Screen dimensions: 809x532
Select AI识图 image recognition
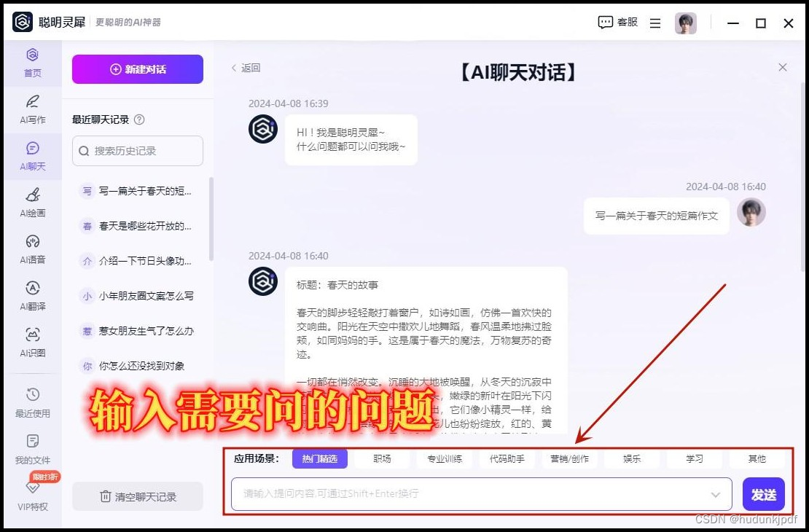(32, 343)
